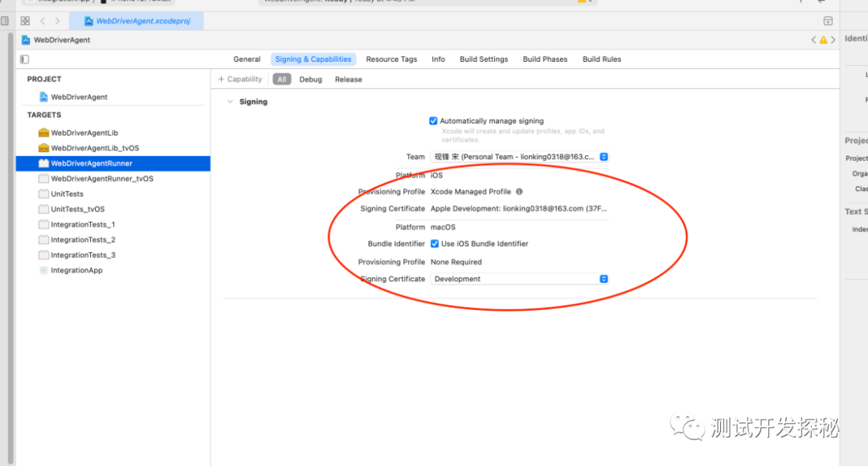The width and height of the screenshot is (868, 466).
Task: Collapse the Signing section
Action: (x=231, y=102)
